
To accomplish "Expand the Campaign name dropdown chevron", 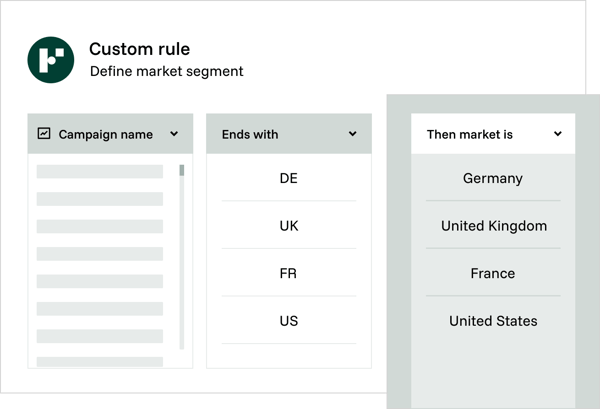I will pyautogui.click(x=174, y=133).
